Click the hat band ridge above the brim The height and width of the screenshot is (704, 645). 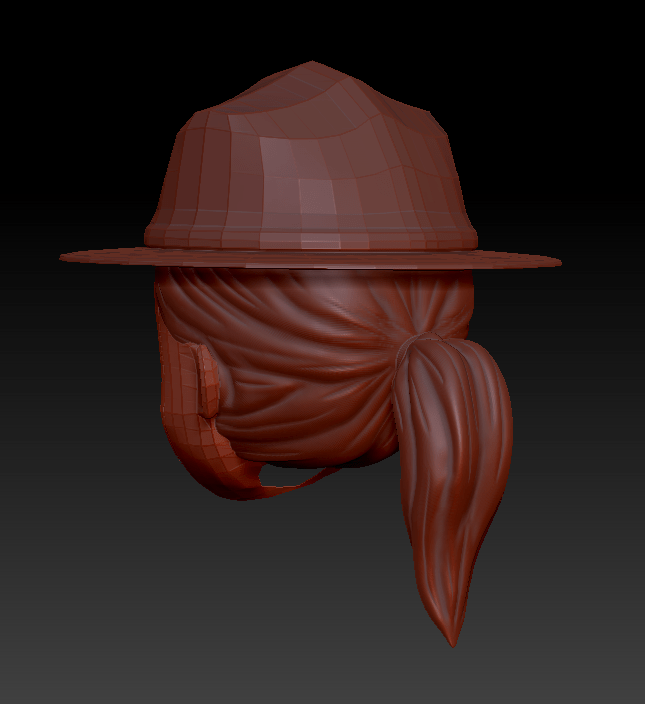[x=310, y=238]
